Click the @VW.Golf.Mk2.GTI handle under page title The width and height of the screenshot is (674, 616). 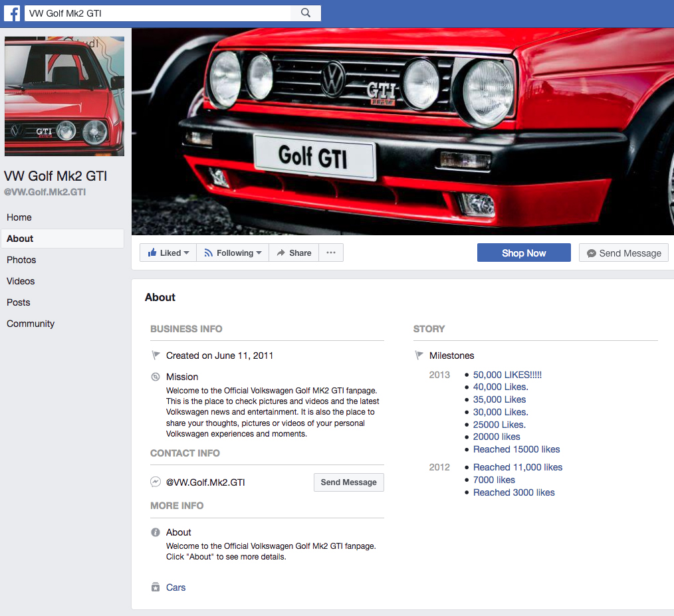(45, 192)
